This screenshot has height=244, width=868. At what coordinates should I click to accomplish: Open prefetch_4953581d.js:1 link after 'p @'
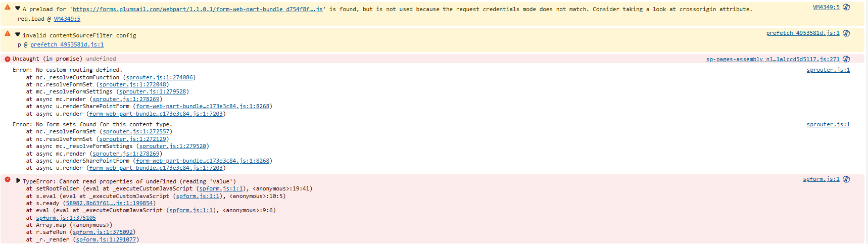coord(67,44)
